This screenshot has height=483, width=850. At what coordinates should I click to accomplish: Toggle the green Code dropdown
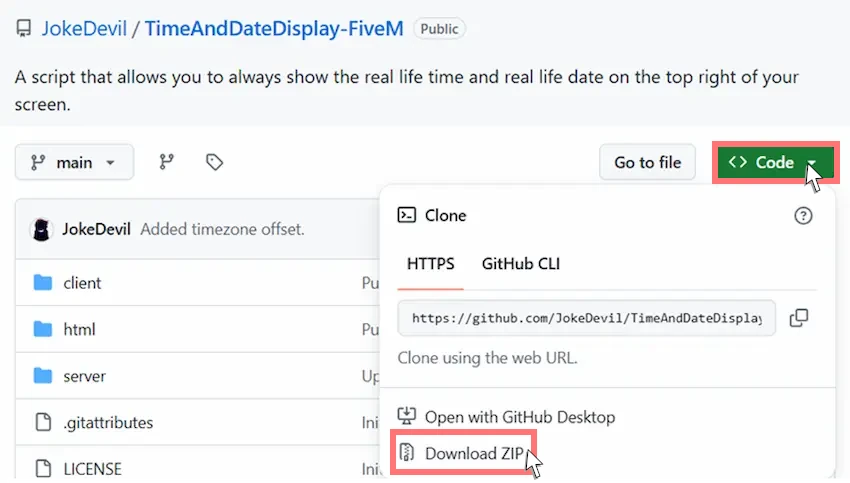(775, 162)
